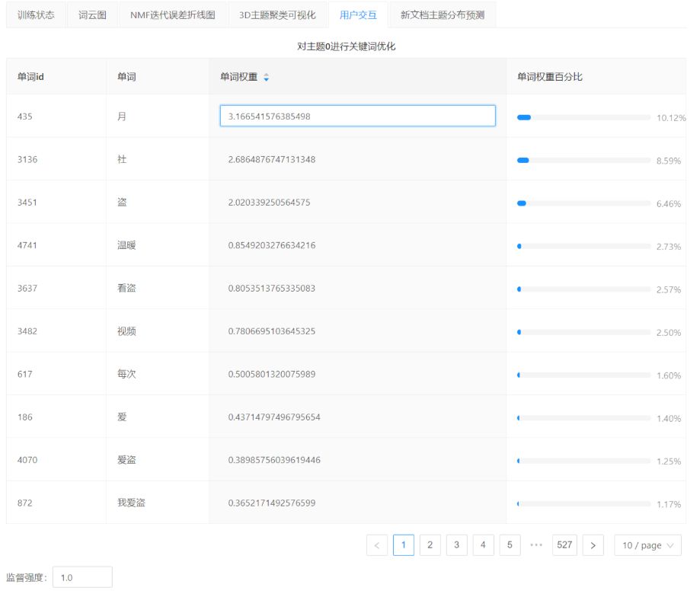Go to previous page arrow
Screen dimensions: 700x594
(377, 545)
